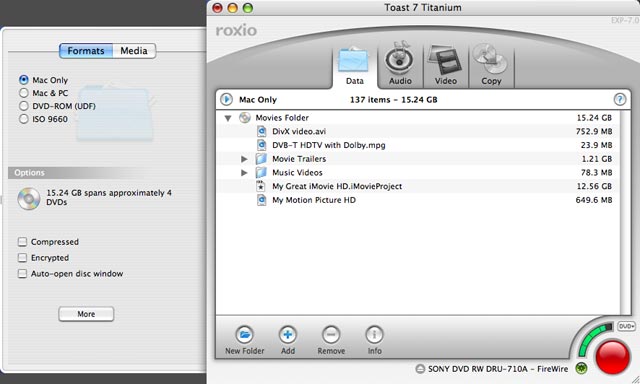Select the Formats segment in drawer
Image resolution: width=640 pixels, height=384 pixels.
coord(86,51)
